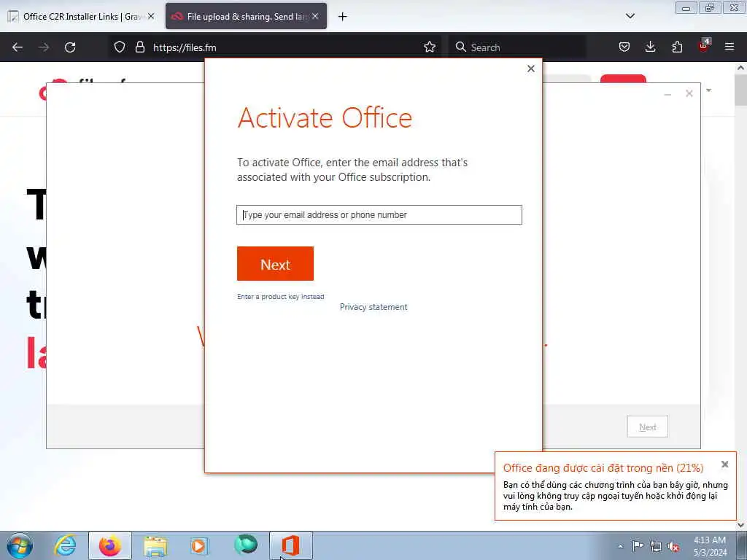The height and width of the screenshot is (560, 747).
Task: Open the Downloads panel
Action: (x=650, y=47)
